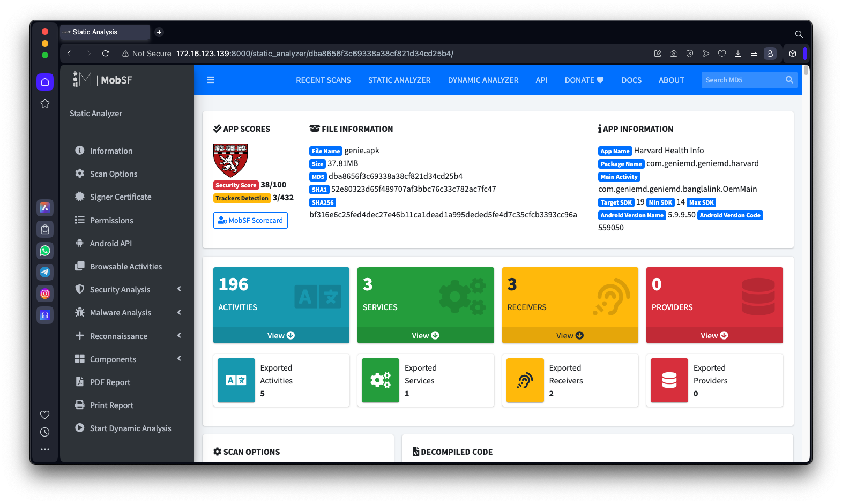Open the extensions cube icon
The width and height of the screenshot is (842, 504).
tap(793, 54)
